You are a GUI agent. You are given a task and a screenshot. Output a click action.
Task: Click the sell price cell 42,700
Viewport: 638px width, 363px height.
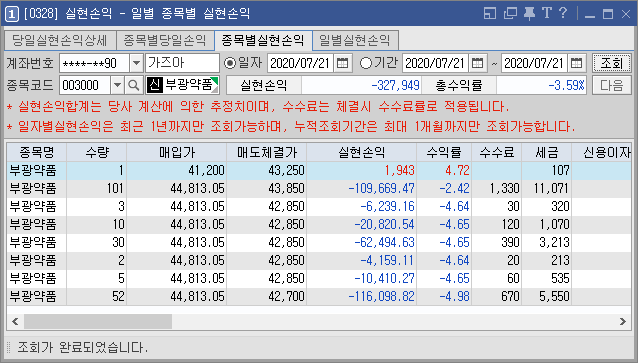[x=267, y=296]
